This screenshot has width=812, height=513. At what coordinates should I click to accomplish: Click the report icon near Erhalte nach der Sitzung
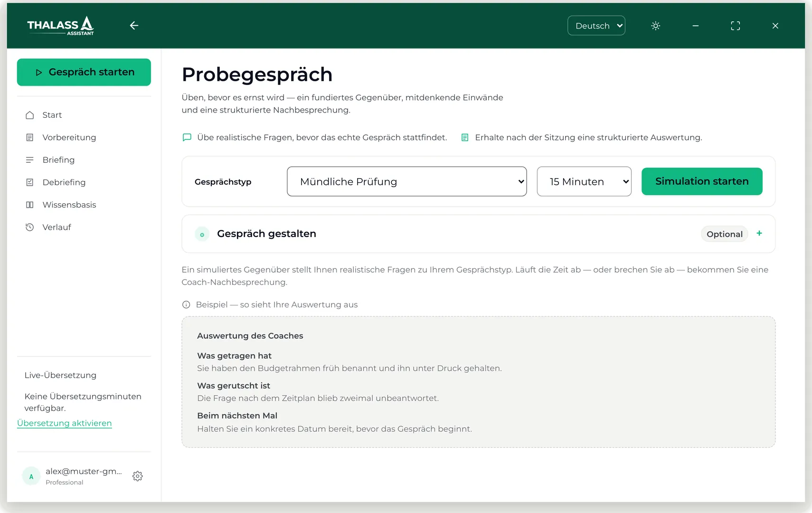(x=465, y=137)
